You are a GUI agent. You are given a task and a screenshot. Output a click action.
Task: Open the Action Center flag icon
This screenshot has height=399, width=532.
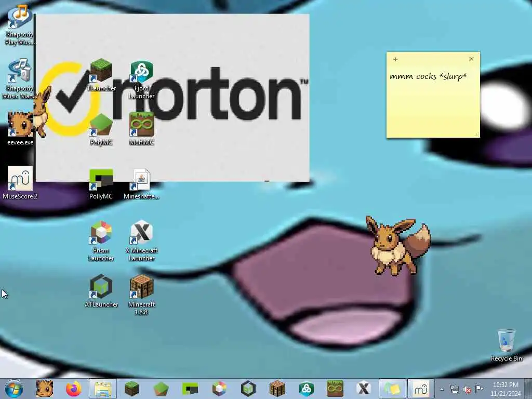click(x=479, y=389)
